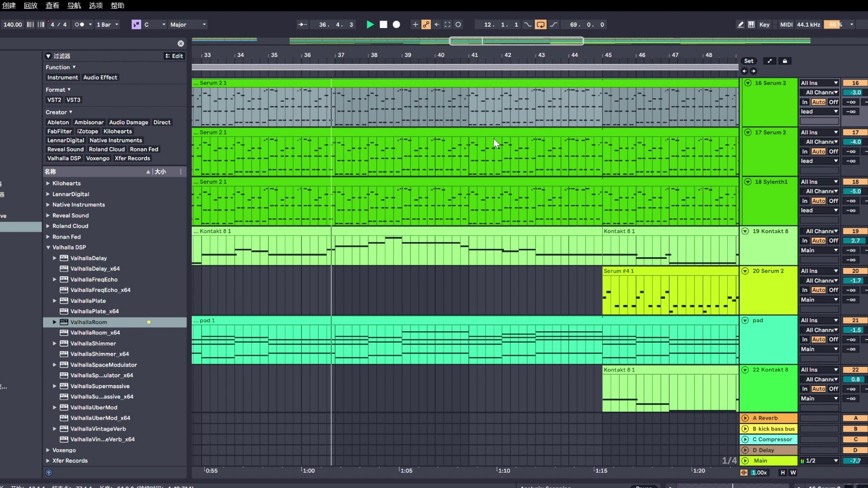Click the track 16 volume -3.0 slider

click(855, 93)
